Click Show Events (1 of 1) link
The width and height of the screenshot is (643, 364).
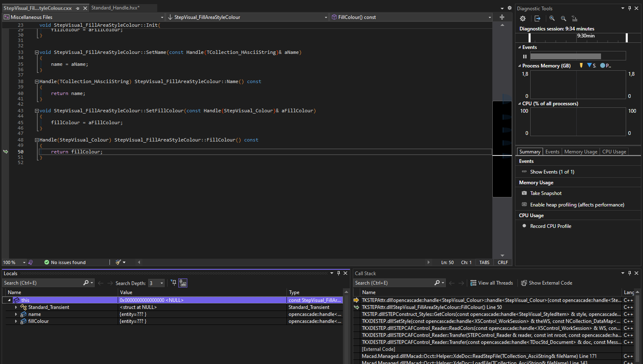tap(552, 172)
